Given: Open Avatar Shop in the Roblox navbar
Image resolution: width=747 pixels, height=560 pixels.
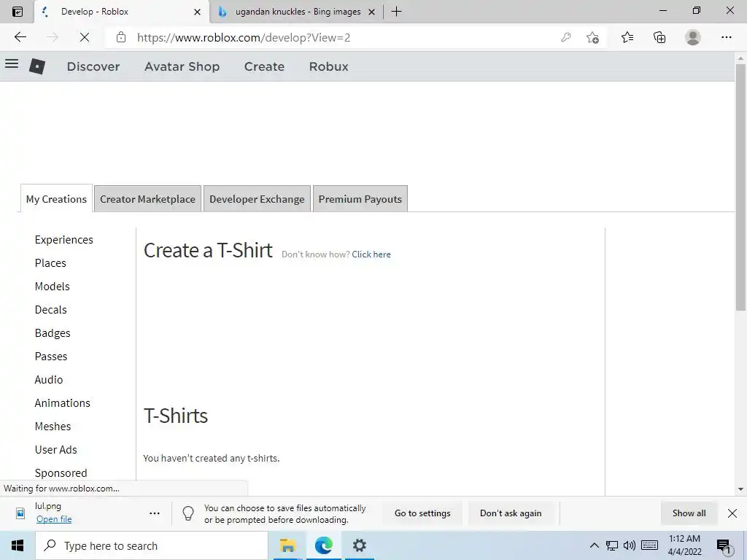Looking at the screenshot, I should click(x=182, y=66).
